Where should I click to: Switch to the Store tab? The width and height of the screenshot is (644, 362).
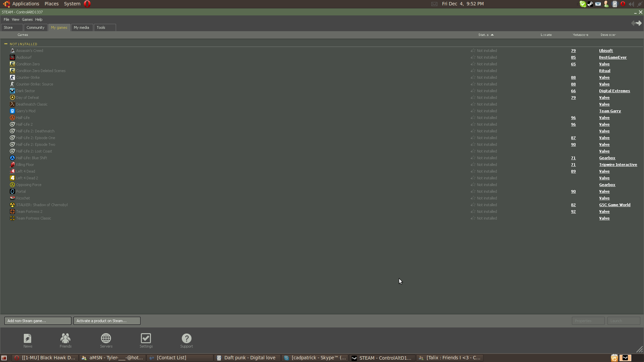point(12,27)
